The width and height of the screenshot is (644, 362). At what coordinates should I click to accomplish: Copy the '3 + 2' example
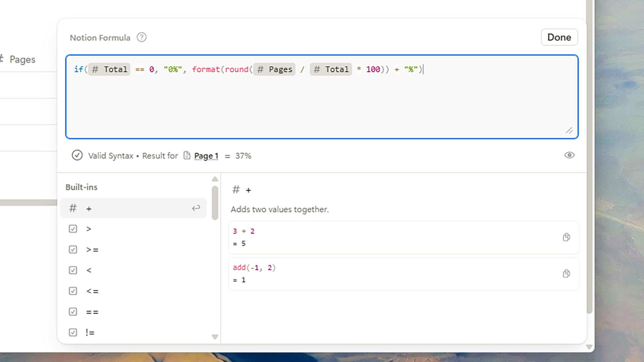click(566, 237)
